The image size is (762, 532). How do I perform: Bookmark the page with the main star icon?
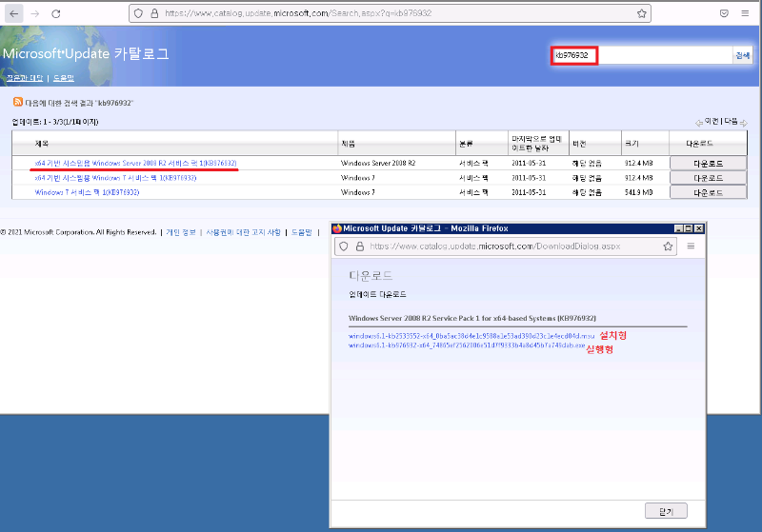click(642, 14)
